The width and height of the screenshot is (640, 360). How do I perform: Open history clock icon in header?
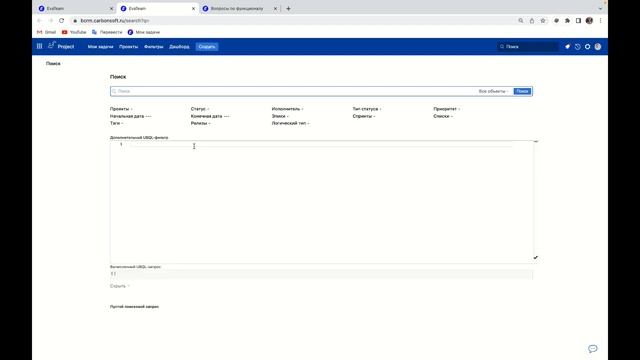click(578, 47)
